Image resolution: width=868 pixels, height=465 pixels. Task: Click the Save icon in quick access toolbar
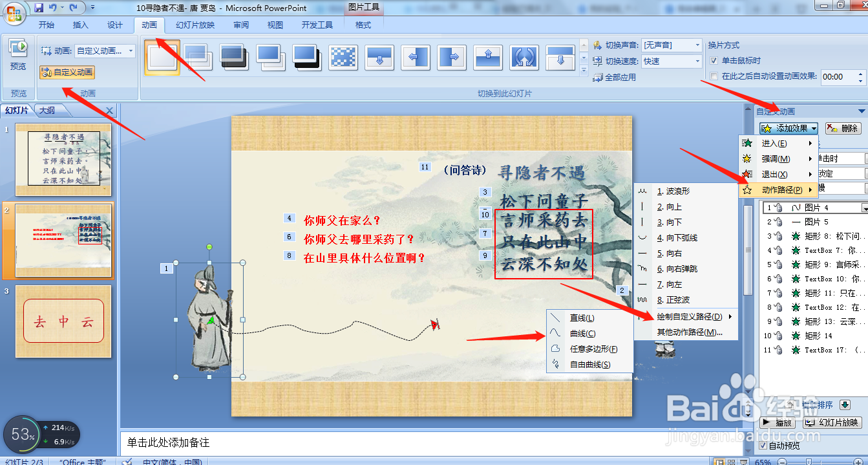38,8
